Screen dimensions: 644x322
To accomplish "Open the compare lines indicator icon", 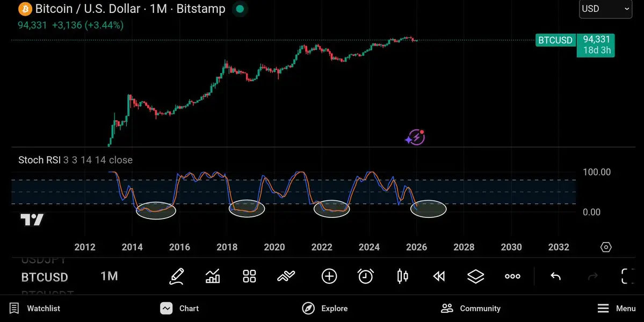I will point(286,276).
